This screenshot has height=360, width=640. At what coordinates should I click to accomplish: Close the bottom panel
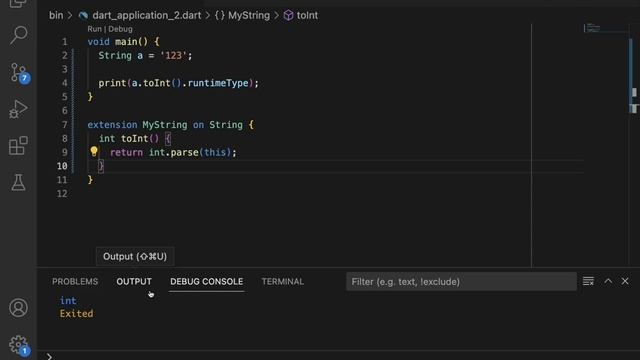pos(625,281)
